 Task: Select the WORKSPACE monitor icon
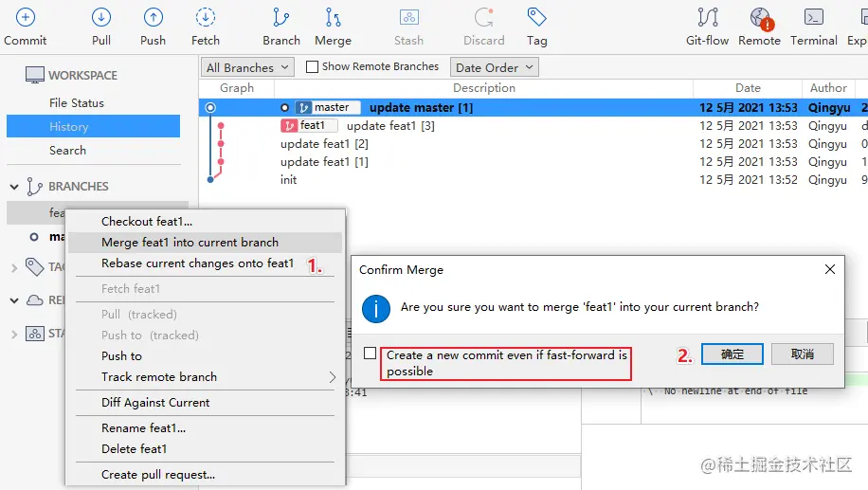pos(34,75)
